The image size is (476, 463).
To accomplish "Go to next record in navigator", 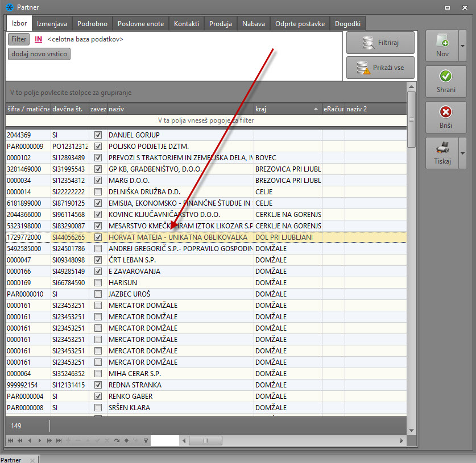I will (39, 441).
